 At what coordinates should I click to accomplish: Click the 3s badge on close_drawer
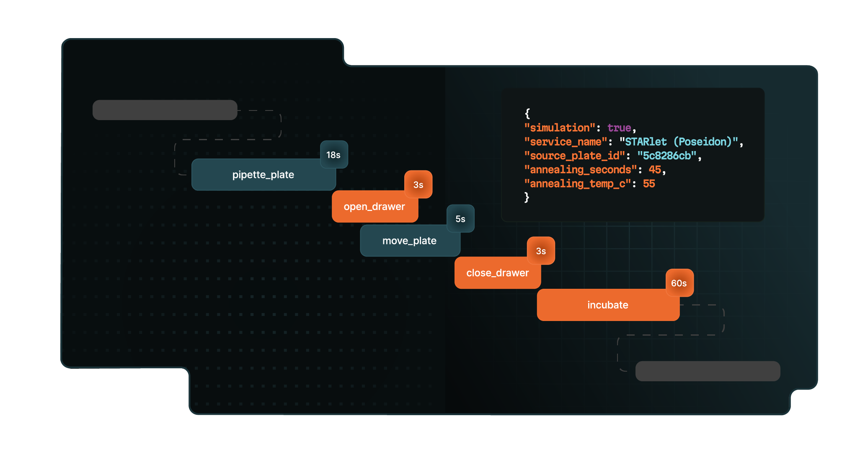pyautogui.click(x=541, y=250)
